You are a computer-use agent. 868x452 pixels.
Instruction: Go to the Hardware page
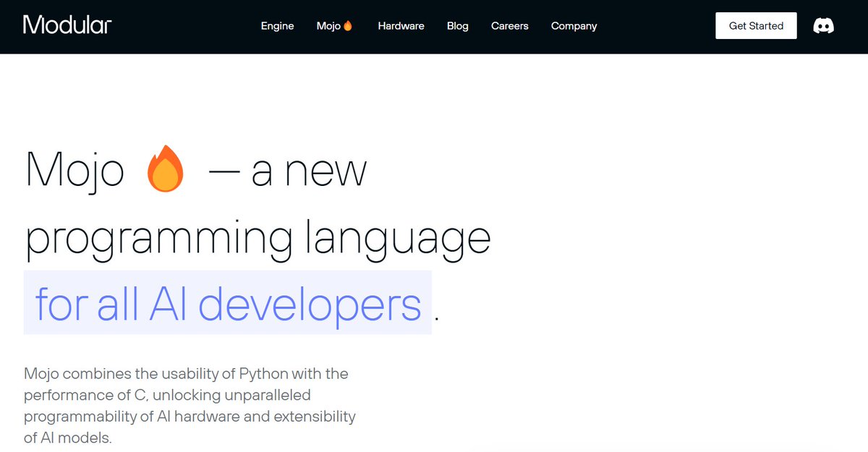401,26
